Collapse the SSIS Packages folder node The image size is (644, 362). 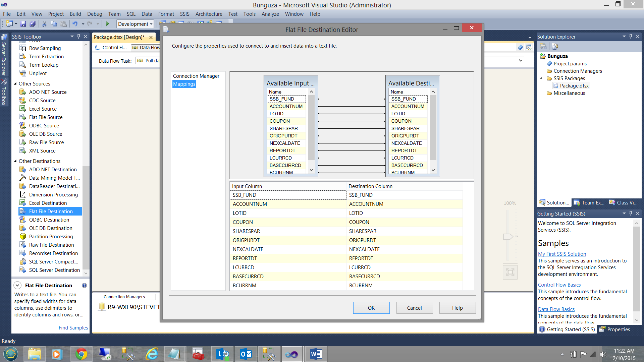[x=541, y=78]
